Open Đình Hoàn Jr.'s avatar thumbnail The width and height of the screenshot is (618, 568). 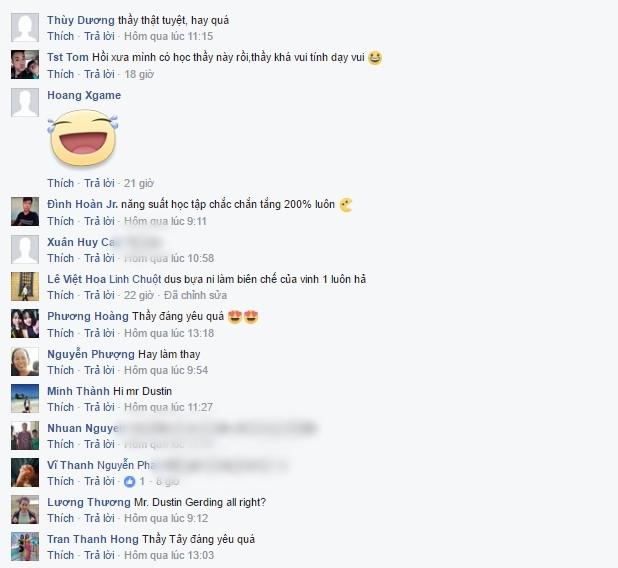point(25,211)
